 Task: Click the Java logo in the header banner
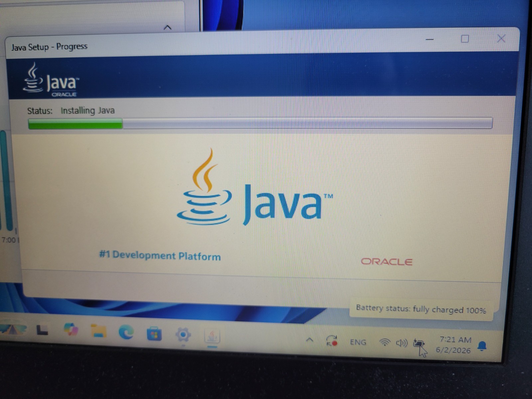[x=51, y=80]
